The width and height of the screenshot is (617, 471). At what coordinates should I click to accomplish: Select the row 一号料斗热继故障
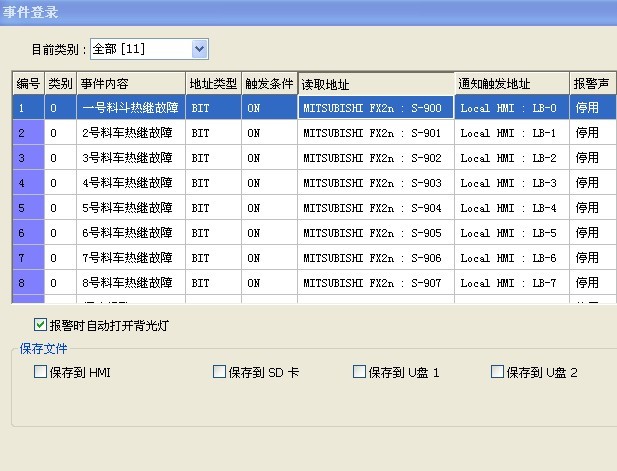pyautogui.click(x=130, y=107)
